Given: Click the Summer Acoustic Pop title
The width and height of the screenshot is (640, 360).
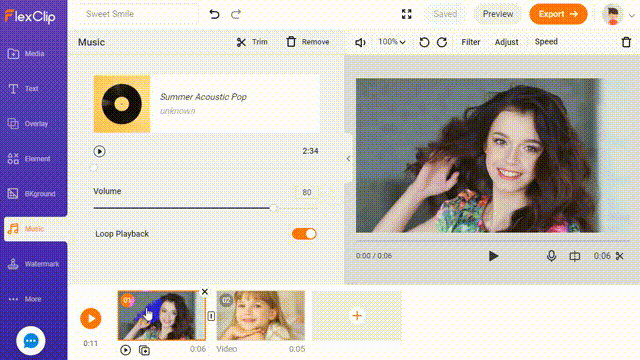Looking at the screenshot, I should click(x=203, y=97).
